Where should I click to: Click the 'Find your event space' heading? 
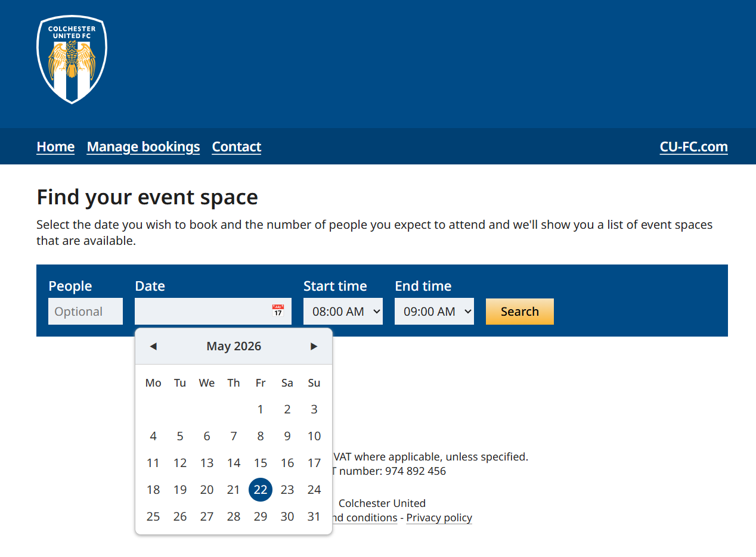click(147, 197)
